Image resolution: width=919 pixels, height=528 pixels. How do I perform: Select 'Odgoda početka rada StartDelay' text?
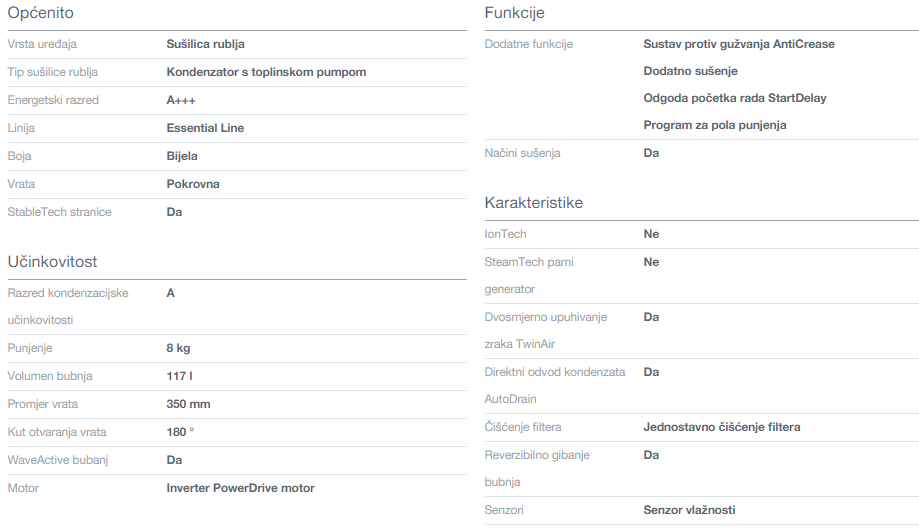tap(734, 98)
